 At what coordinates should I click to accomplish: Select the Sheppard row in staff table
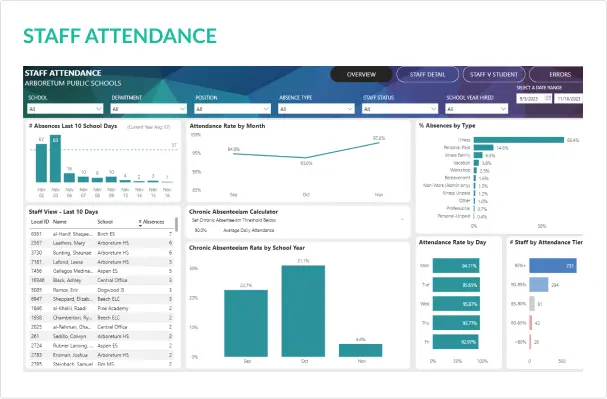tap(101, 299)
